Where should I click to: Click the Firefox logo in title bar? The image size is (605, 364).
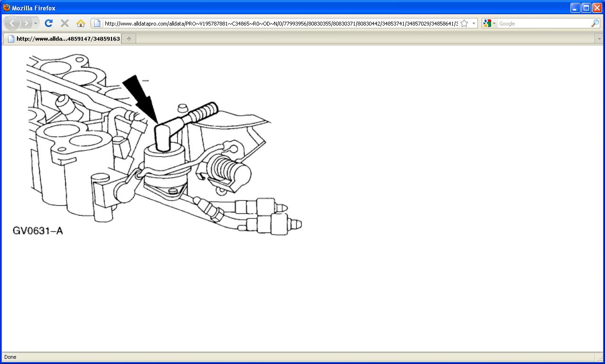[x=7, y=8]
